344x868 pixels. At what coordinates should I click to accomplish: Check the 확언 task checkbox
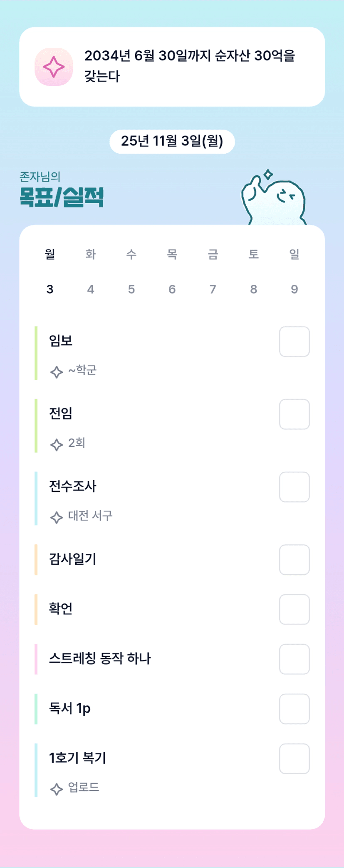pos(294,610)
